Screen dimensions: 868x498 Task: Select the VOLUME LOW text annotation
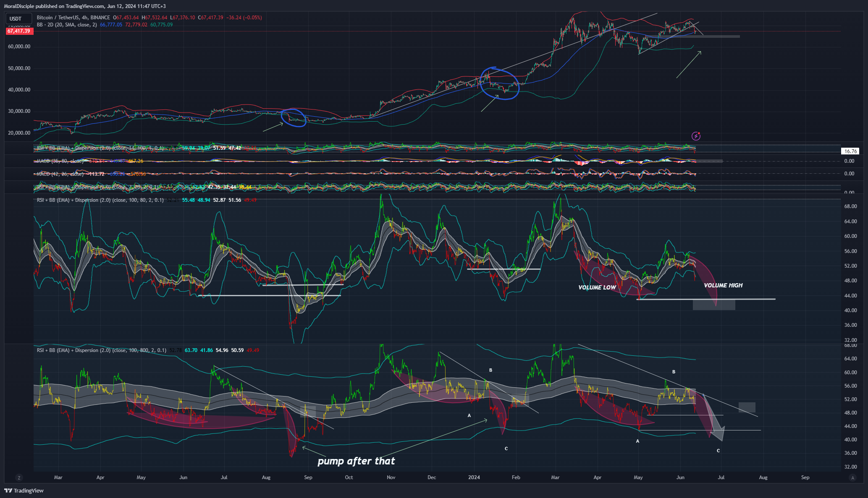(597, 287)
